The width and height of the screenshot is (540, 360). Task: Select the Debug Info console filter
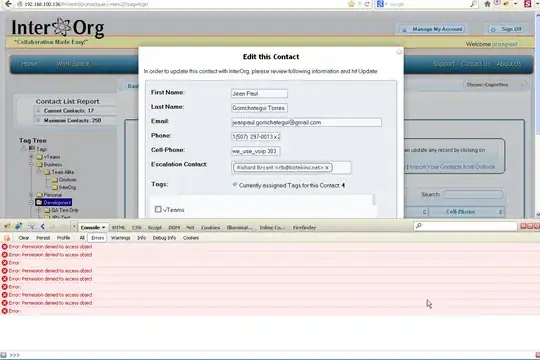tap(164, 238)
